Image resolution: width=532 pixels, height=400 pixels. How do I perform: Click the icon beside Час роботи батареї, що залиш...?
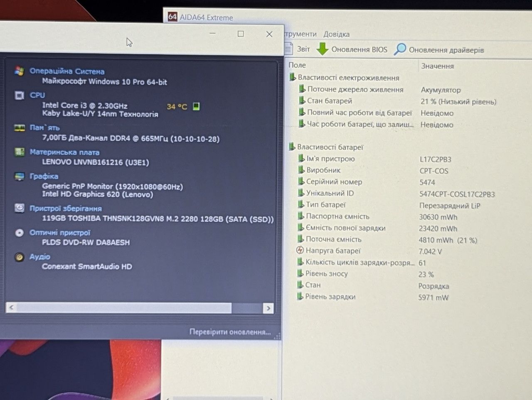point(302,124)
